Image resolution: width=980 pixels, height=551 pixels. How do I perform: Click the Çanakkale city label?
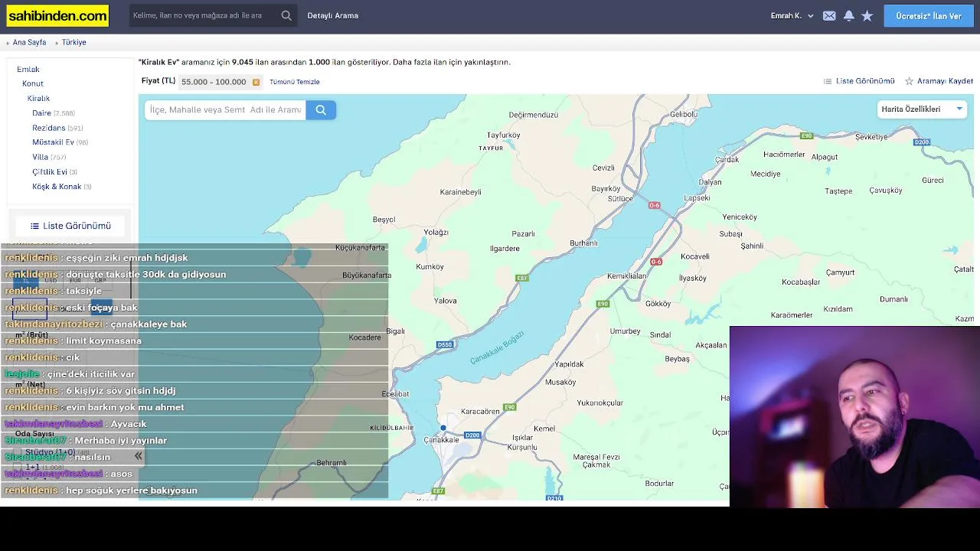tap(442, 440)
